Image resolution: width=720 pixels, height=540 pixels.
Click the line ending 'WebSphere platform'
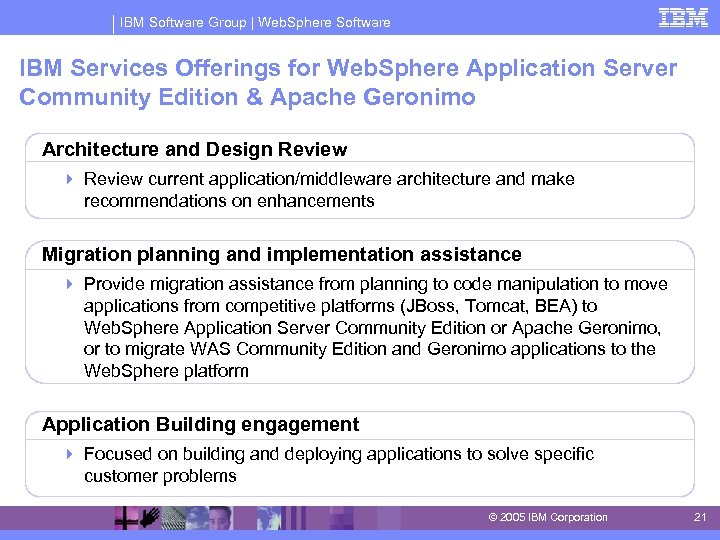click(166, 371)
